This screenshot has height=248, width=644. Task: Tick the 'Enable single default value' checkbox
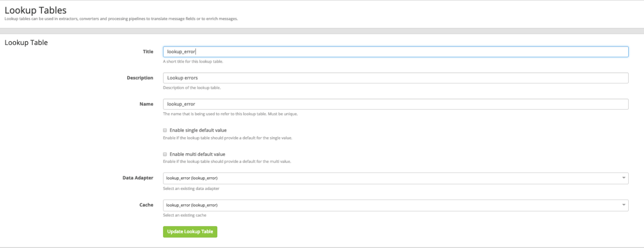pos(165,130)
